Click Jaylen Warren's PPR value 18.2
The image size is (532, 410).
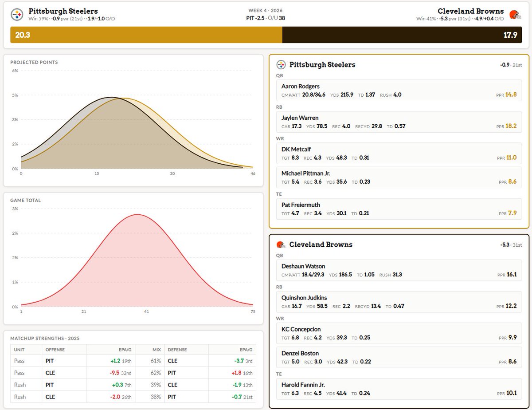[510, 126]
